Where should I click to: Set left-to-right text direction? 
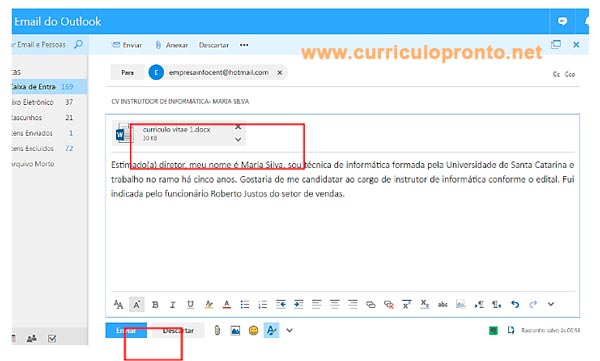tap(479, 304)
